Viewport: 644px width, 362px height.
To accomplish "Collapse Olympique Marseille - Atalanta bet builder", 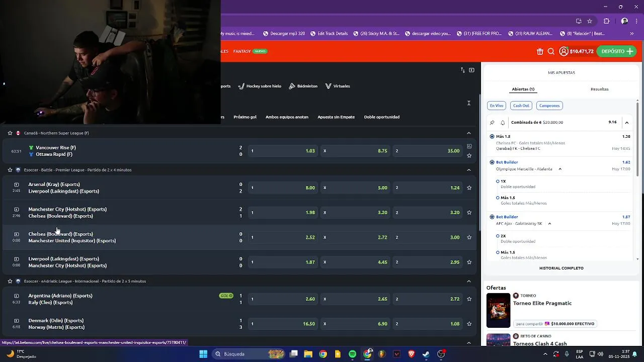I will [x=560, y=169].
